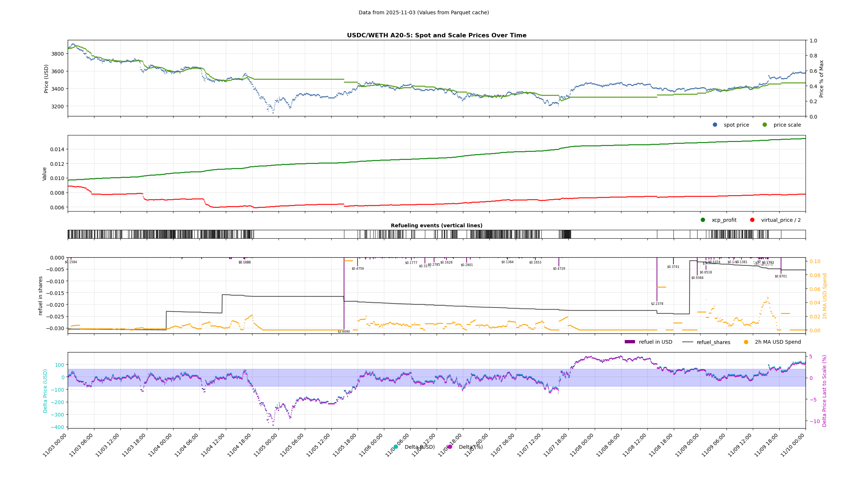
Task: Click the Data from 2025-11-03 header text
Action: (x=423, y=12)
